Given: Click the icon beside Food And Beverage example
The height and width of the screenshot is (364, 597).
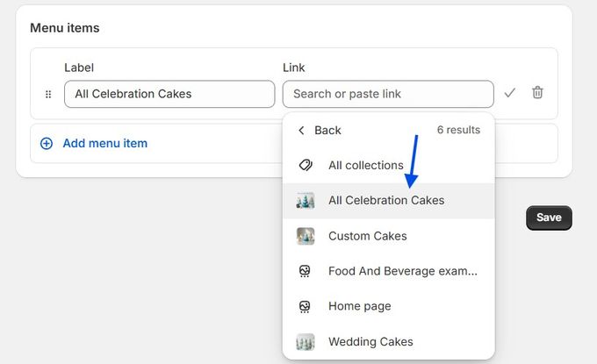Looking at the screenshot, I should [305, 271].
